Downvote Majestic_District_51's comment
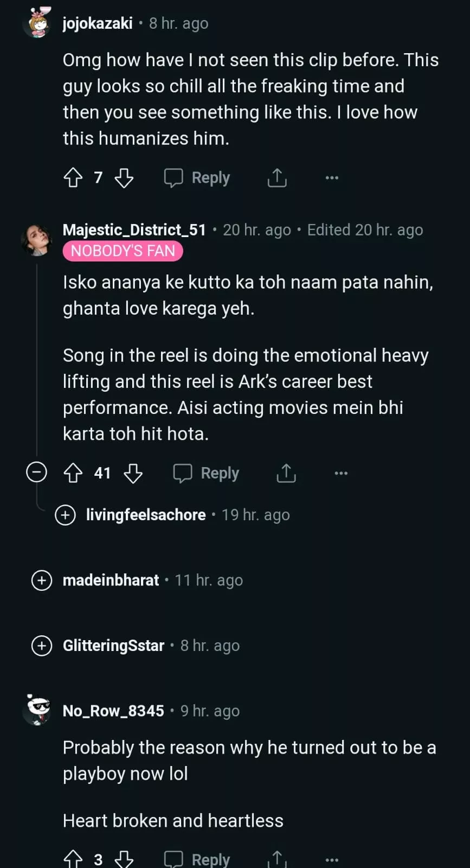This screenshot has width=470, height=868. tap(133, 473)
